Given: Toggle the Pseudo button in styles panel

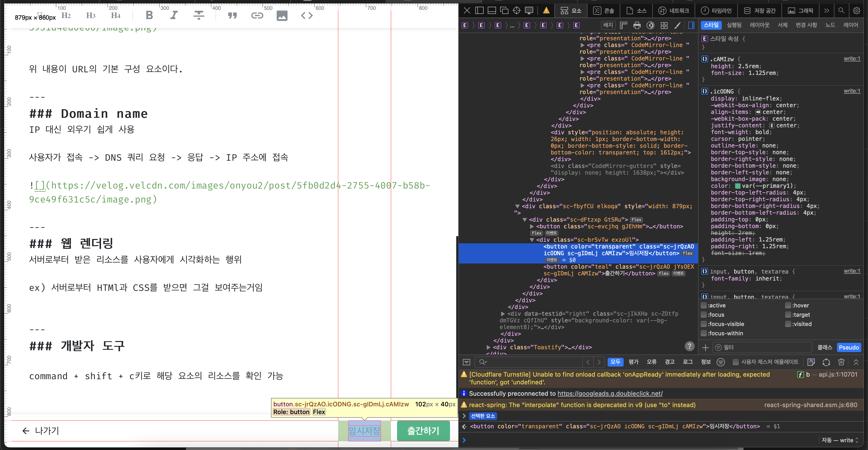Looking at the screenshot, I should (x=849, y=347).
